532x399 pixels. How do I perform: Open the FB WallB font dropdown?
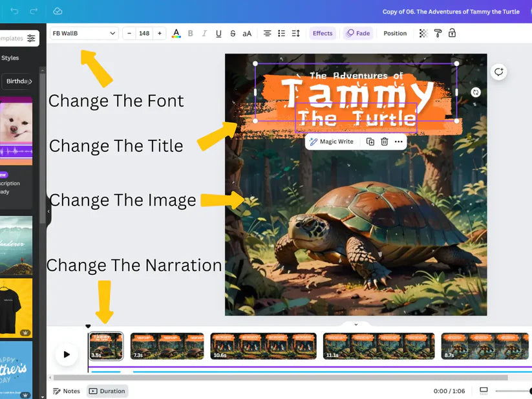(x=84, y=33)
